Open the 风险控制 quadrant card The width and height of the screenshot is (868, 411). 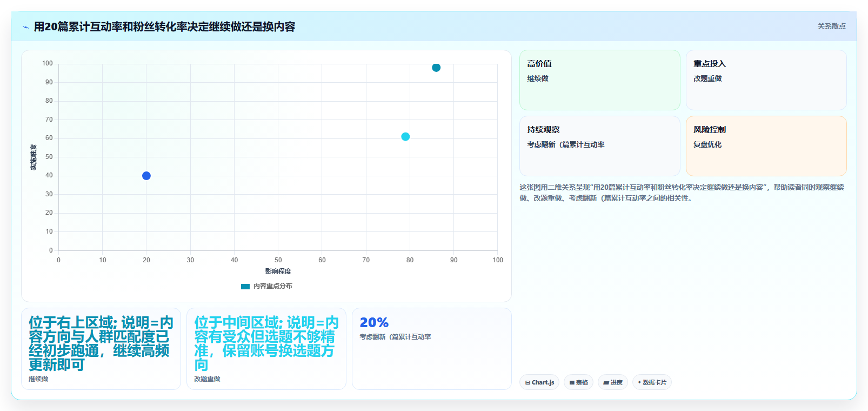[766, 146]
